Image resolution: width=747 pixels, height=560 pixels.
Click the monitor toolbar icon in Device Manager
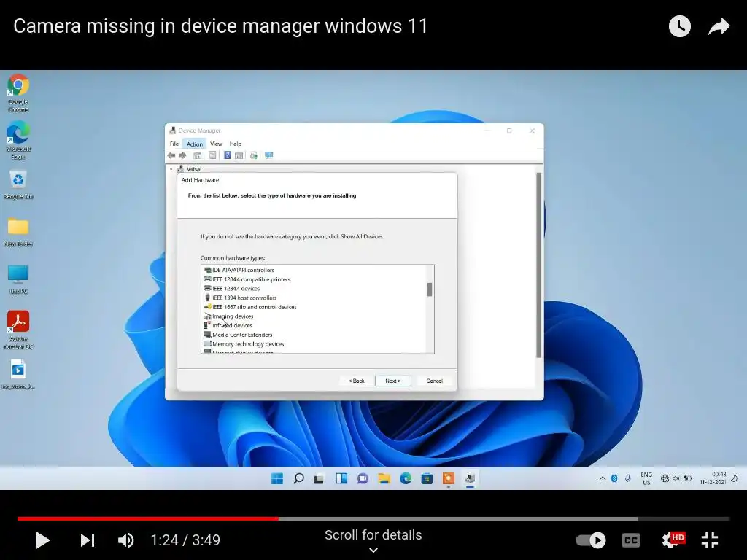268,155
